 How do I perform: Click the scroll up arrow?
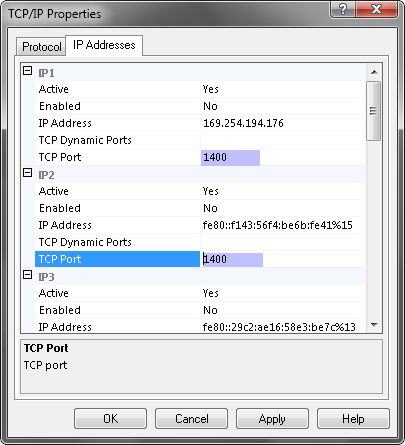(x=374, y=72)
